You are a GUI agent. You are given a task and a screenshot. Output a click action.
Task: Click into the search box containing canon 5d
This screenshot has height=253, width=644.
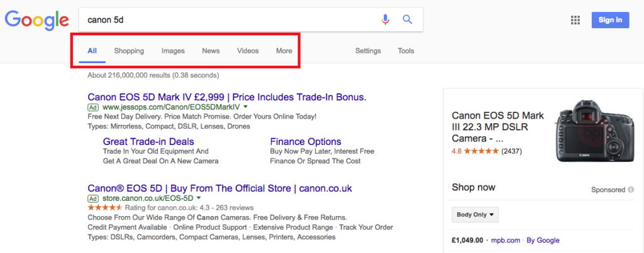click(230, 19)
